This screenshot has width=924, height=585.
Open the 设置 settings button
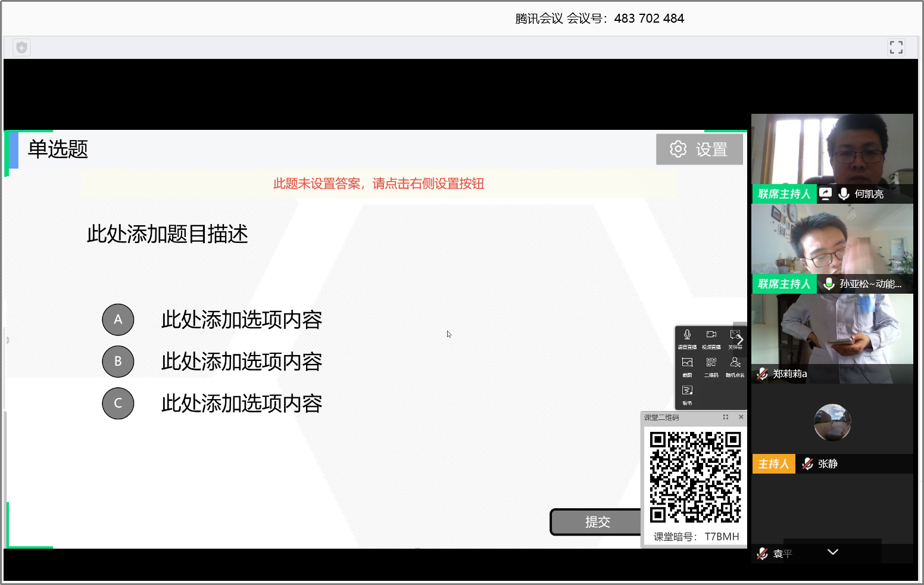click(x=699, y=149)
